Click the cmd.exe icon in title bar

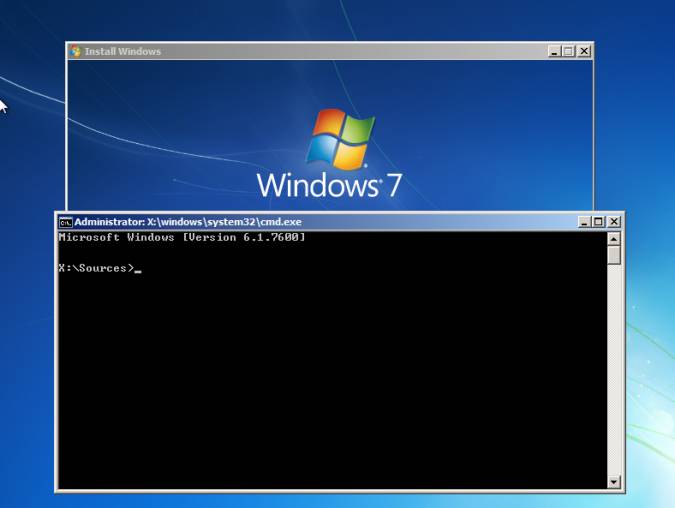[x=65, y=222]
